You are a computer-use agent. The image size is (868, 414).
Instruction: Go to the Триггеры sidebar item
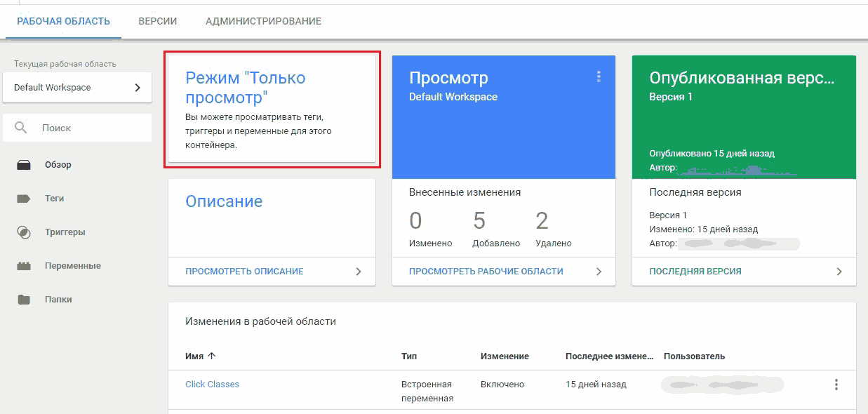65,232
